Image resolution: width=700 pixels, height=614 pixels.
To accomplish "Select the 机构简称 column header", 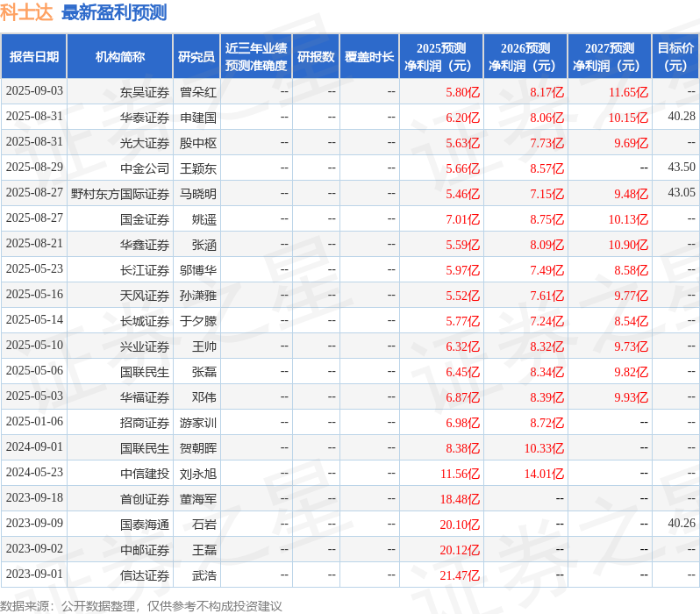I will 119,57.
